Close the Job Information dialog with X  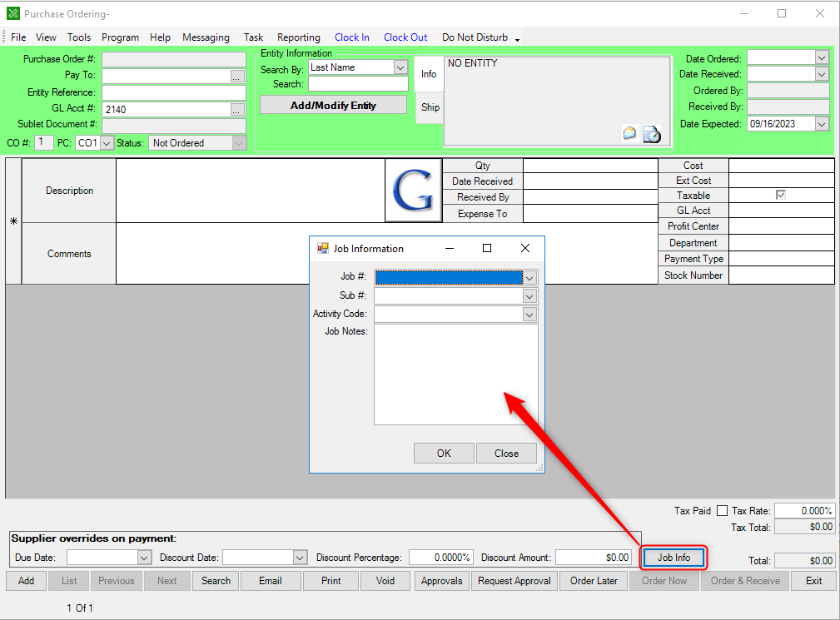point(525,248)
